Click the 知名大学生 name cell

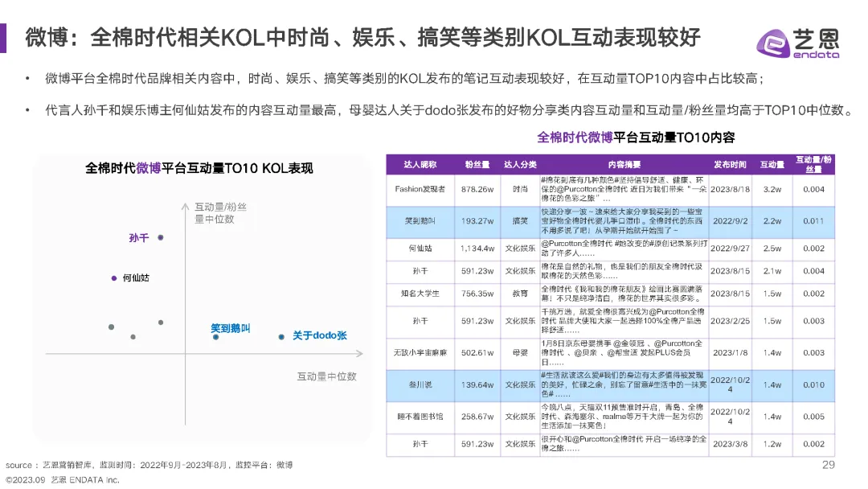pyautogui.click(x=420, y=294)
